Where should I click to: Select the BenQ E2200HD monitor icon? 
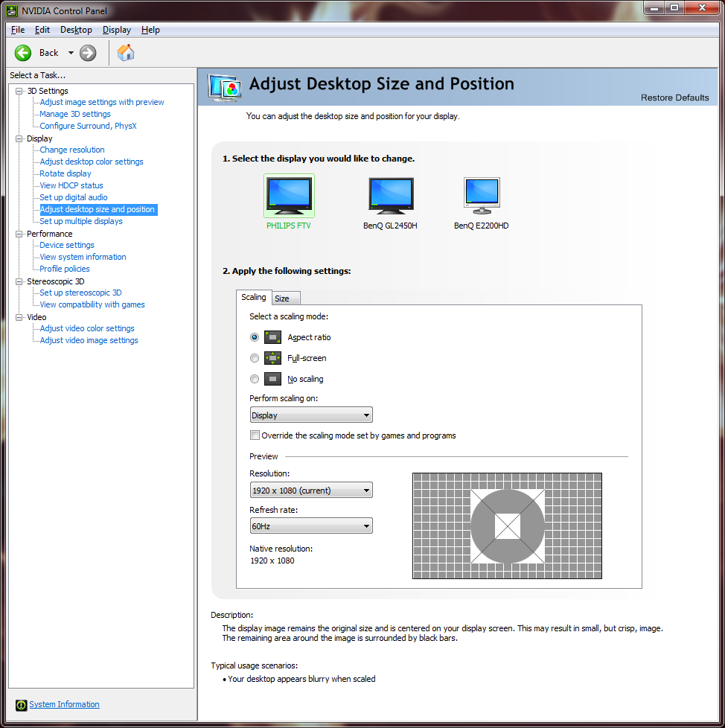click(482, 196)
